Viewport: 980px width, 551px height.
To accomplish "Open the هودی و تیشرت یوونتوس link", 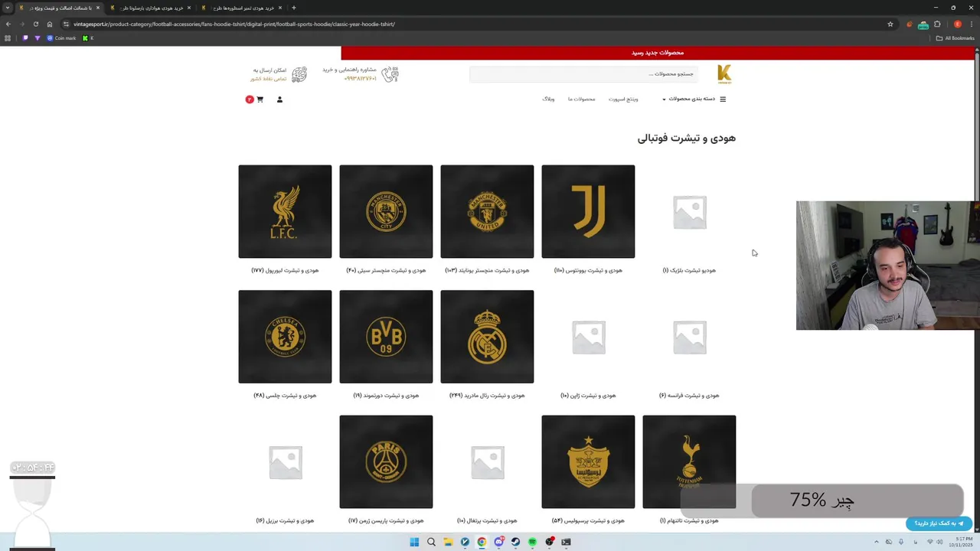I will click(588, 270).
